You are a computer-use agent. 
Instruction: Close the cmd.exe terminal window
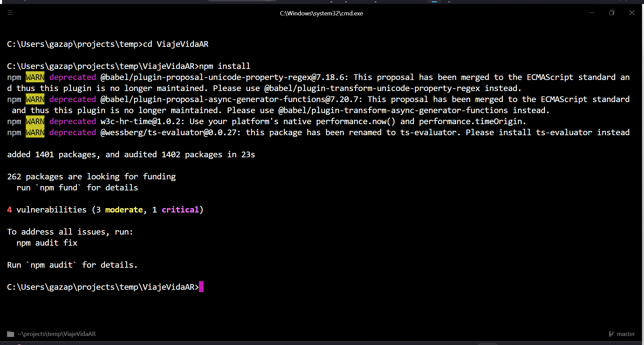coord(632,13)
